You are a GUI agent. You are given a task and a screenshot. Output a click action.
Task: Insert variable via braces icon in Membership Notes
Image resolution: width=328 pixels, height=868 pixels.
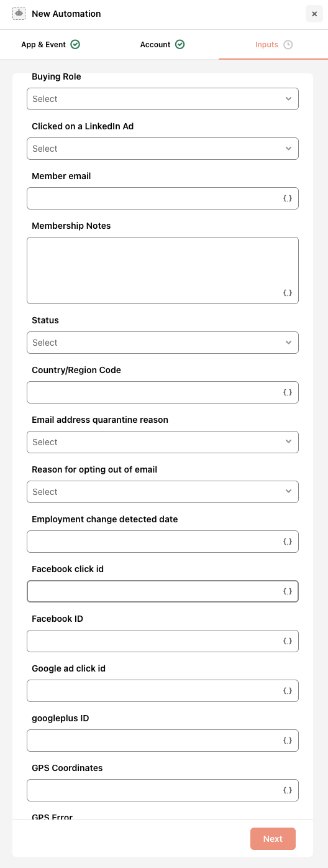(288, 293)
